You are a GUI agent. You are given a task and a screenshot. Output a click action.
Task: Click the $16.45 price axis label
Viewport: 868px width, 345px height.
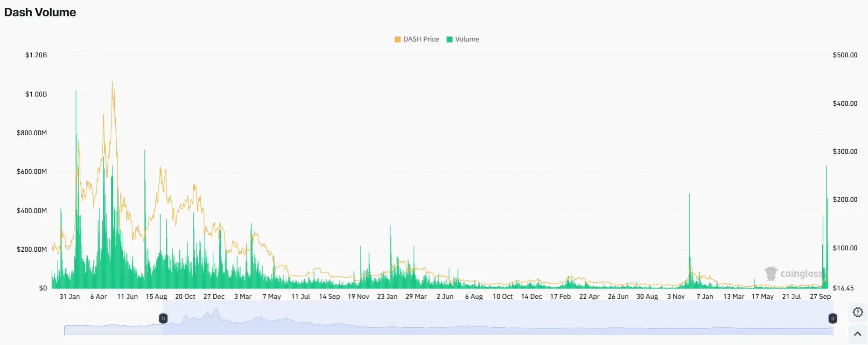(x=843, y=288)
